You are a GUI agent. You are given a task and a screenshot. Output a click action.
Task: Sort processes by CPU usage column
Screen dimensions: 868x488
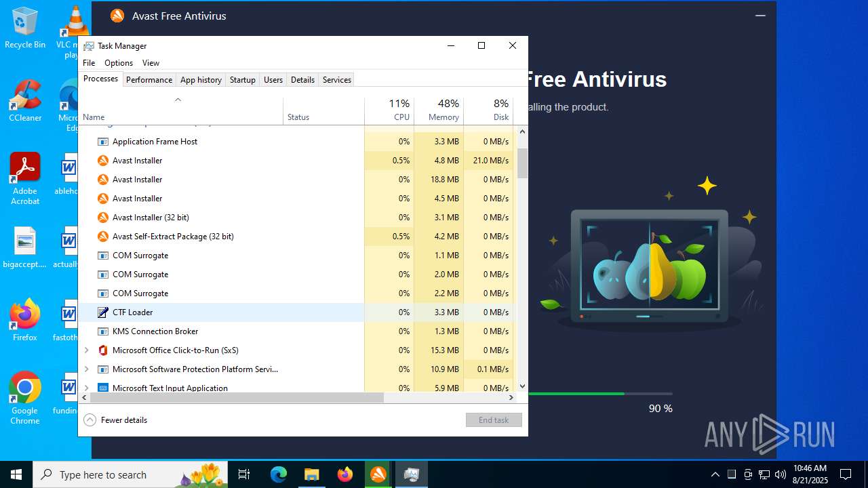[389, 112]
